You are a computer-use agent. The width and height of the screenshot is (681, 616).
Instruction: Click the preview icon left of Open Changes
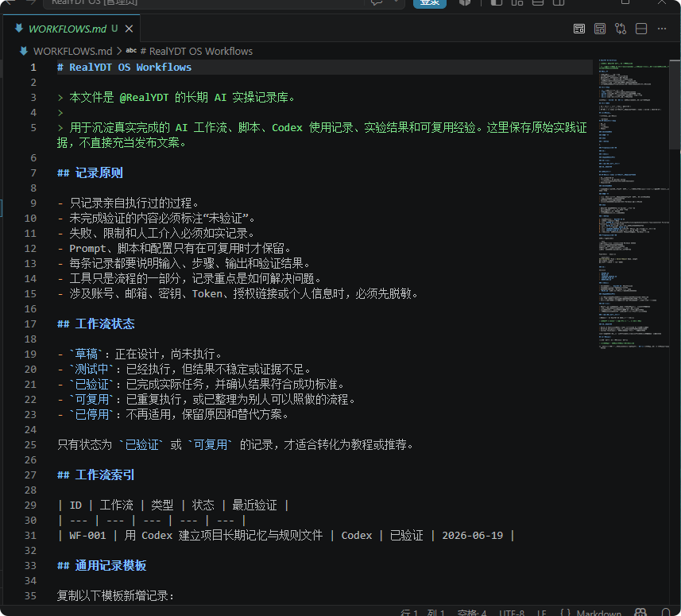(x=600, y=29)
